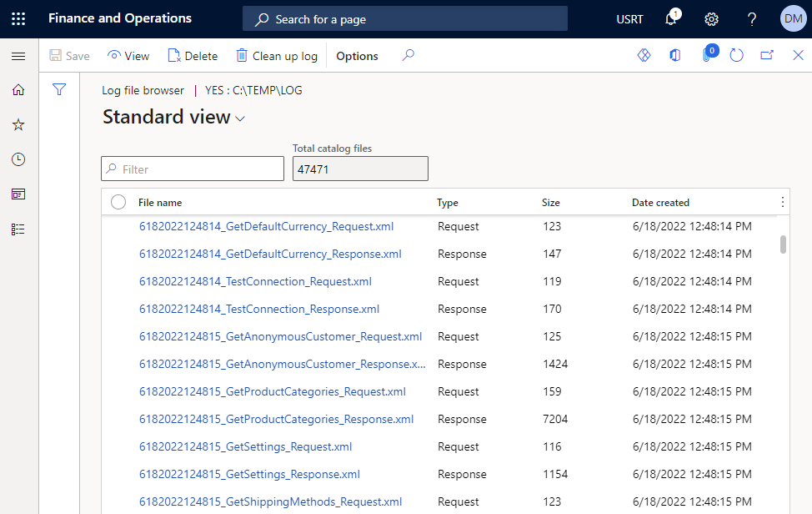
Task: Open Recent clock icon in the sidebar
Action: [x=18, y=159]
